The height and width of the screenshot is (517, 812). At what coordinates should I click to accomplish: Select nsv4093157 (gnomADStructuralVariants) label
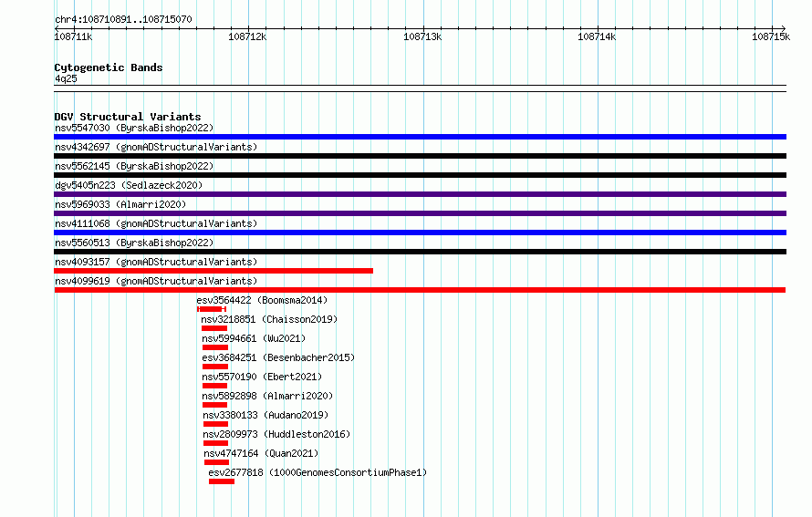pos(156,262)
